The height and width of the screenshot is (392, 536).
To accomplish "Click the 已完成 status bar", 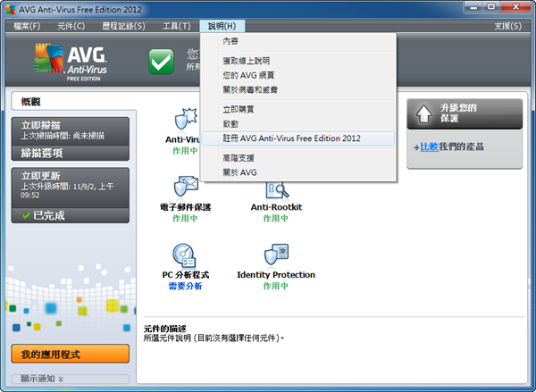I will point(71,216).
